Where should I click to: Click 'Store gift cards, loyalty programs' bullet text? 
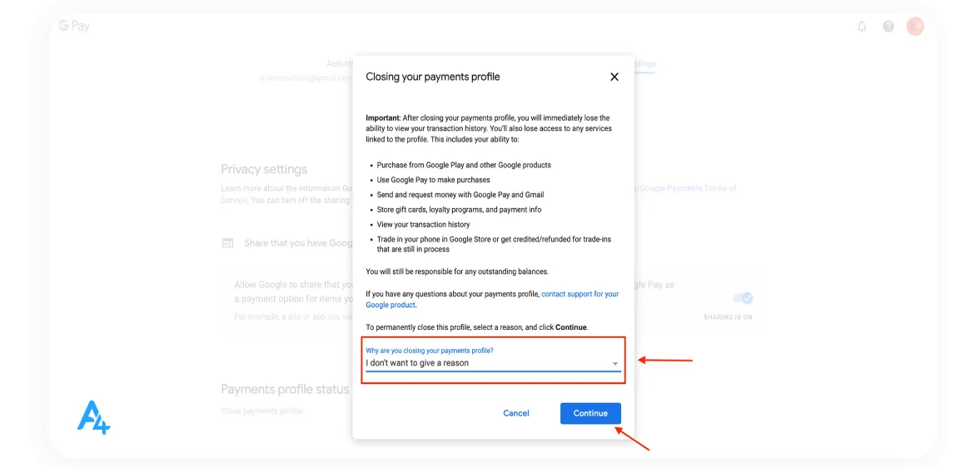[x=459, y=209]
